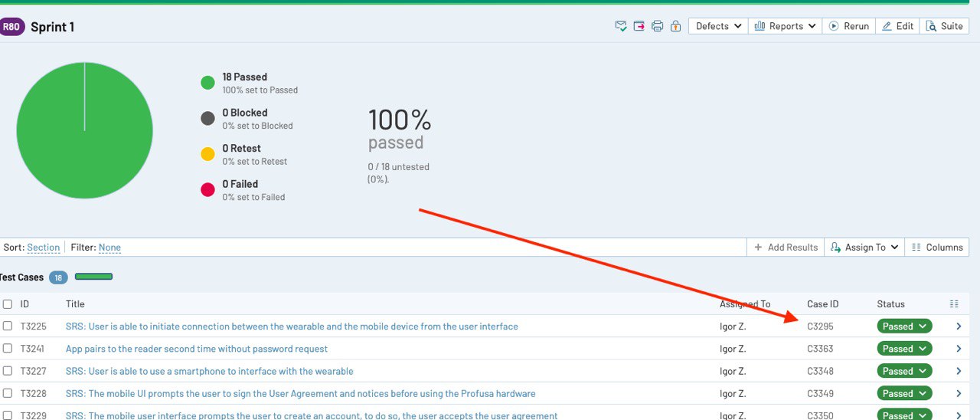Image resolution: width=980 pixels, height=420 pixels.
Task: Check the box for test T3241
Action: coord(8,348)
